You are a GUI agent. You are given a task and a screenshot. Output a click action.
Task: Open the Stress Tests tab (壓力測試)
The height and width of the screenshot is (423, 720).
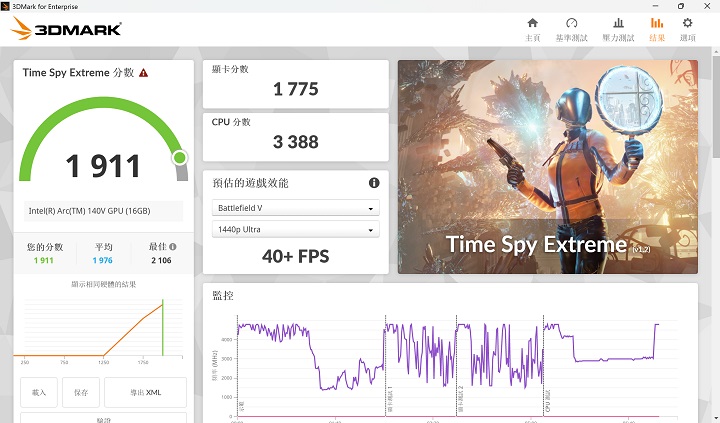click(x=619, y=29)
